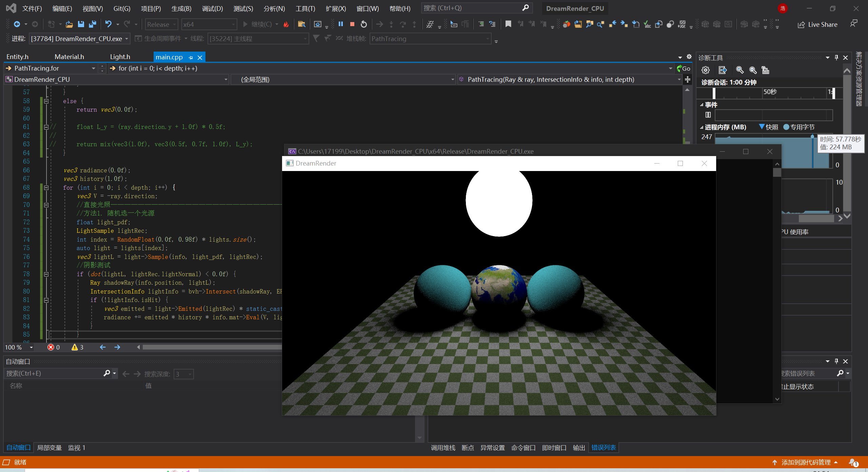Open the 局部变量 tab
Image resolution: width=868 pixels, height=472 pixels.
point(49,448)
